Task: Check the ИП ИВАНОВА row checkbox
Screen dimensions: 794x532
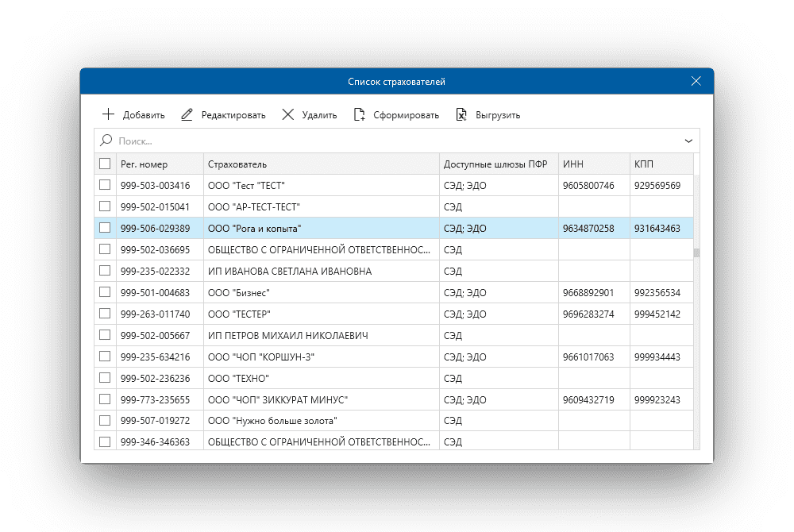Action: point(105,270)
